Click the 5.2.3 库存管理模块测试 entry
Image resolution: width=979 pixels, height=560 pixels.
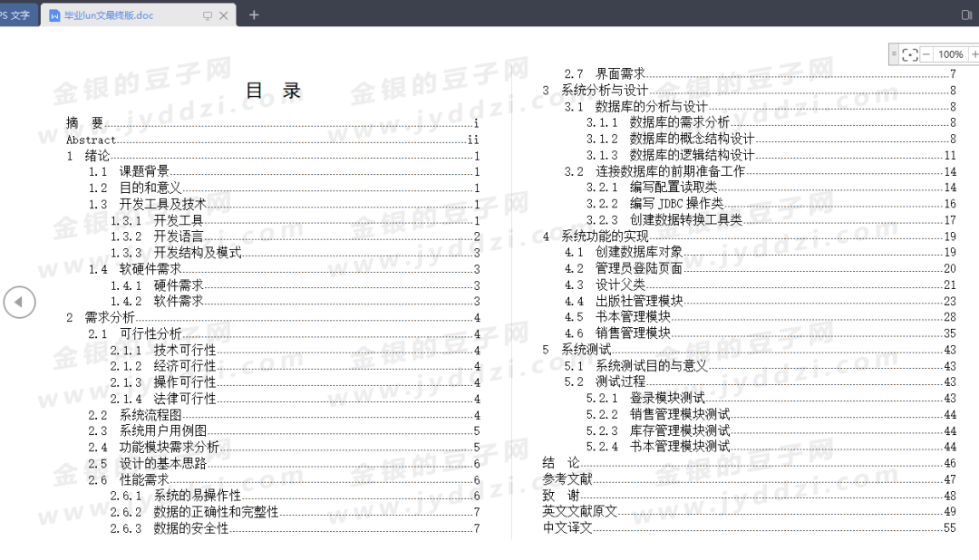coord(771,430)
